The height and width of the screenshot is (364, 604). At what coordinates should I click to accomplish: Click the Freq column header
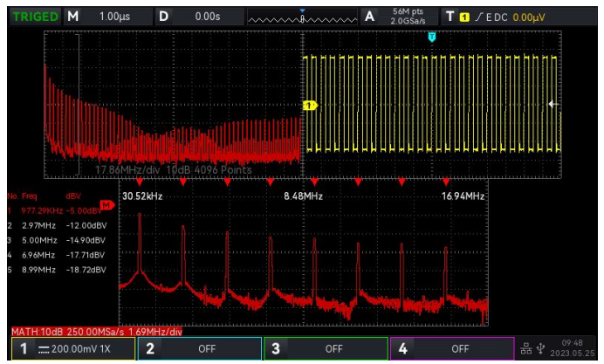[30, 196]
